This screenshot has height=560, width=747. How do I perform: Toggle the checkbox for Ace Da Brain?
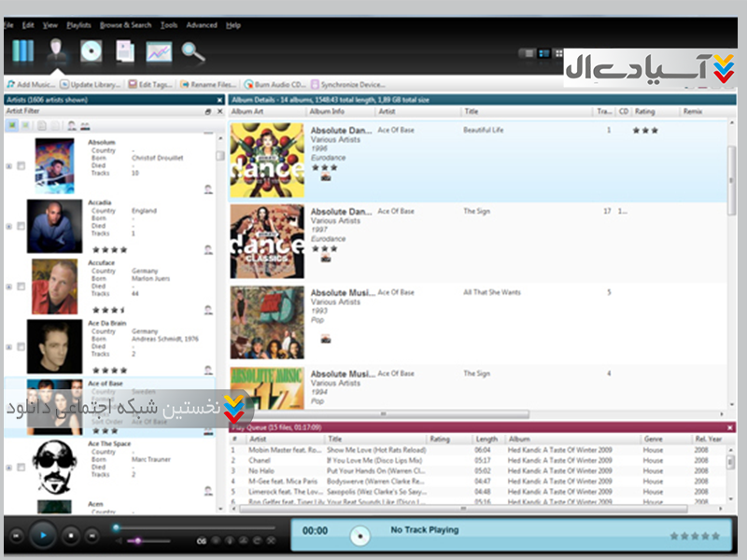click(21, 347)
